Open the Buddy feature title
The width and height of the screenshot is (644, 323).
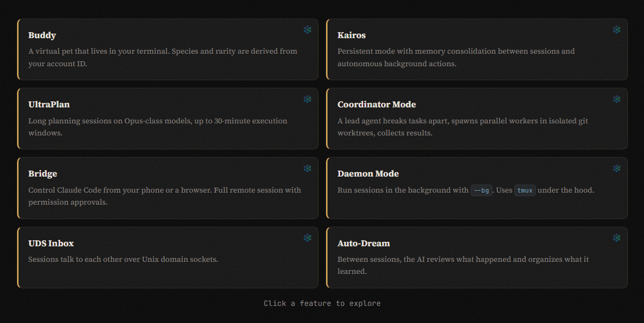[42, 35]
